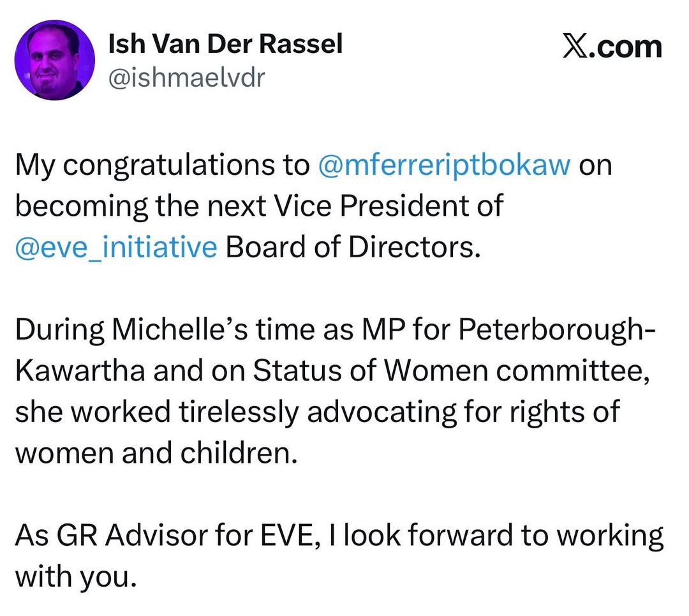Open the @ishmaelvdr handle
Screen dimensions: 689x616
[186, 77]
